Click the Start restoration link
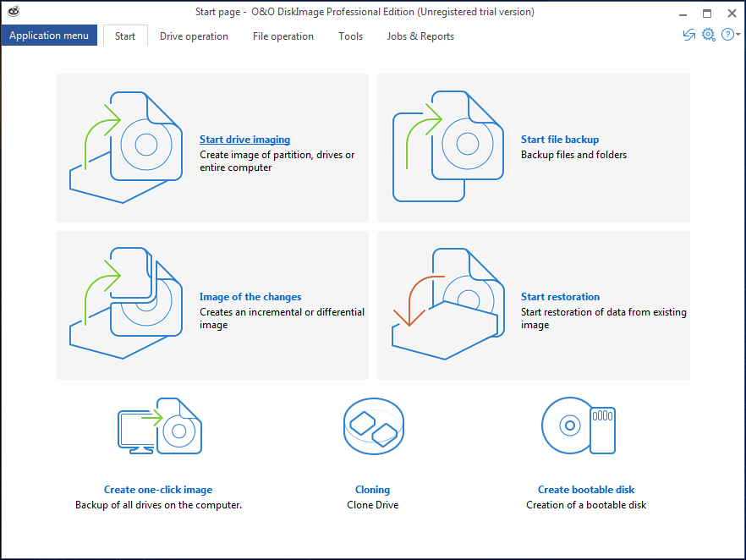 560,297
